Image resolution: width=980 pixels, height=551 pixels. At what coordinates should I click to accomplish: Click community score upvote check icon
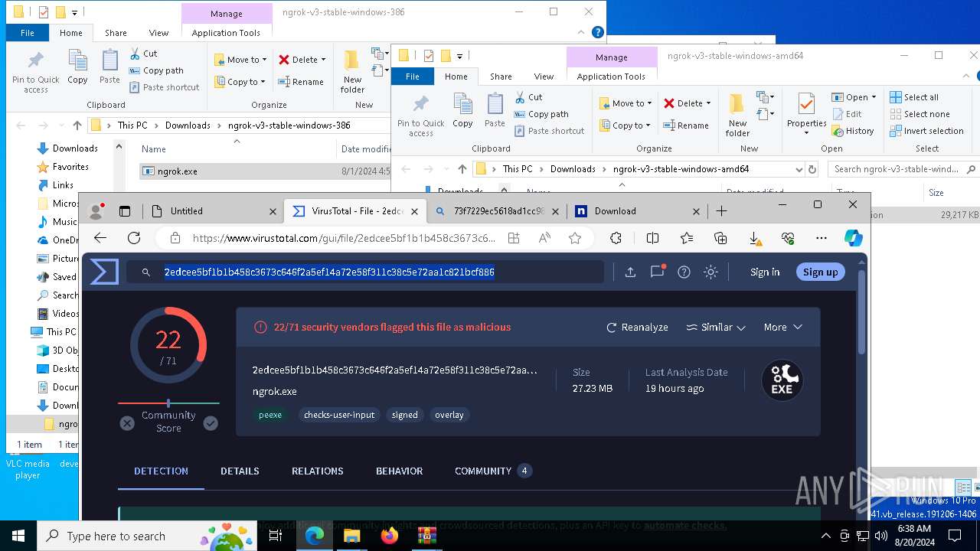click(211, 423)
